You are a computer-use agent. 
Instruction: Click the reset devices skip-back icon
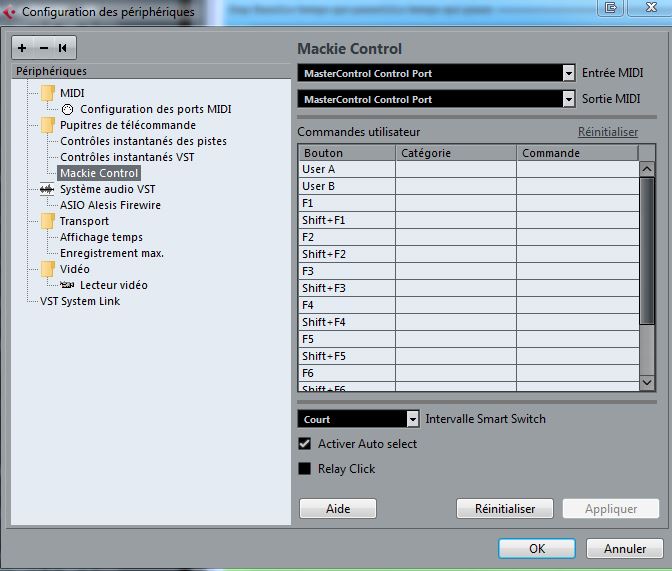coord(63,48)
